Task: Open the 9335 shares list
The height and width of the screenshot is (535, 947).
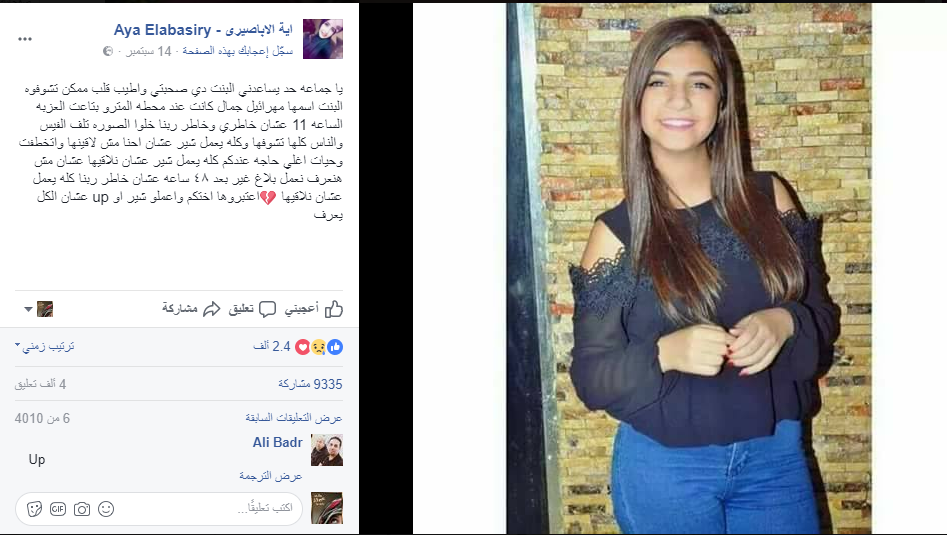Action: tap(310, 384)
